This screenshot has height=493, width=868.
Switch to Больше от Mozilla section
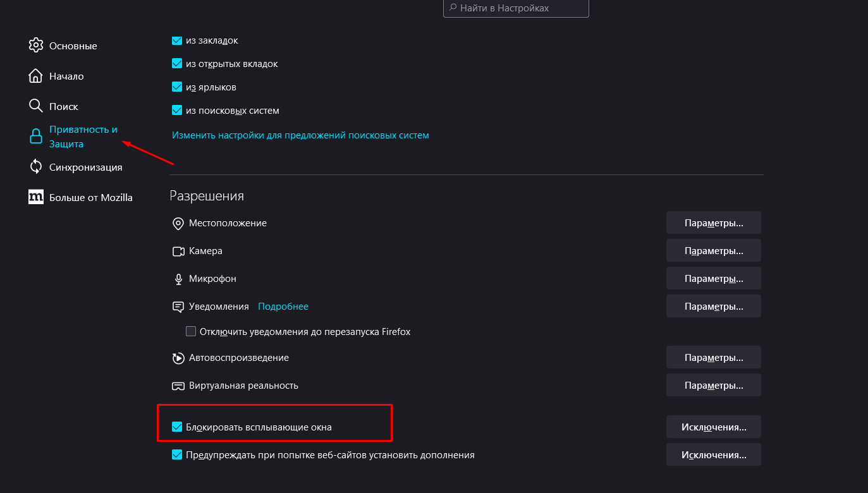(91, 197)
